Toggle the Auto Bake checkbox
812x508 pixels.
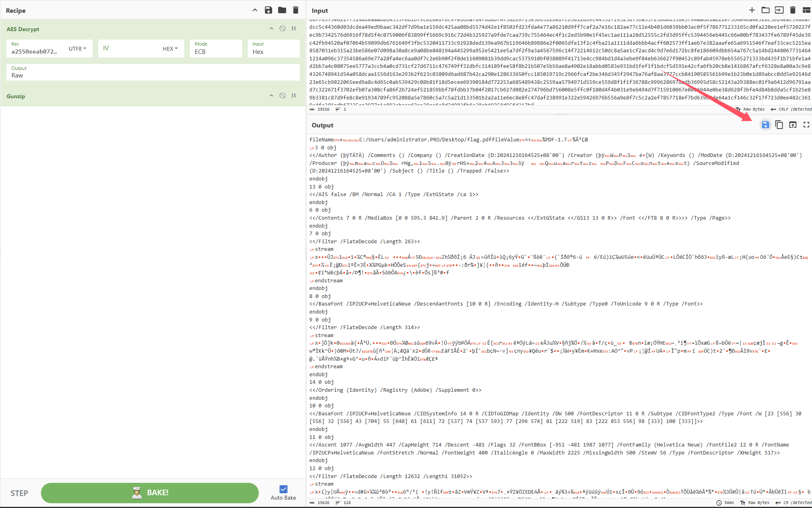pyautogui.click(x=283, y=489)
